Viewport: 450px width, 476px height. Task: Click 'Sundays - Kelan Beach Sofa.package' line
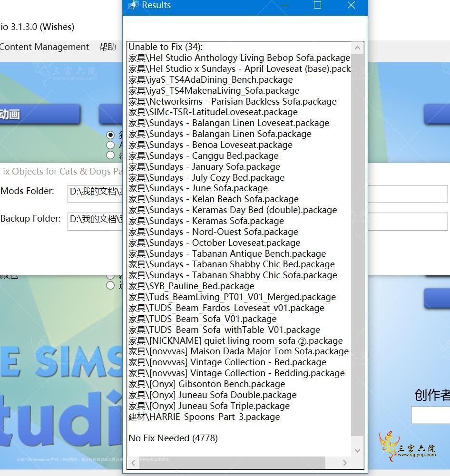(214, 199)
